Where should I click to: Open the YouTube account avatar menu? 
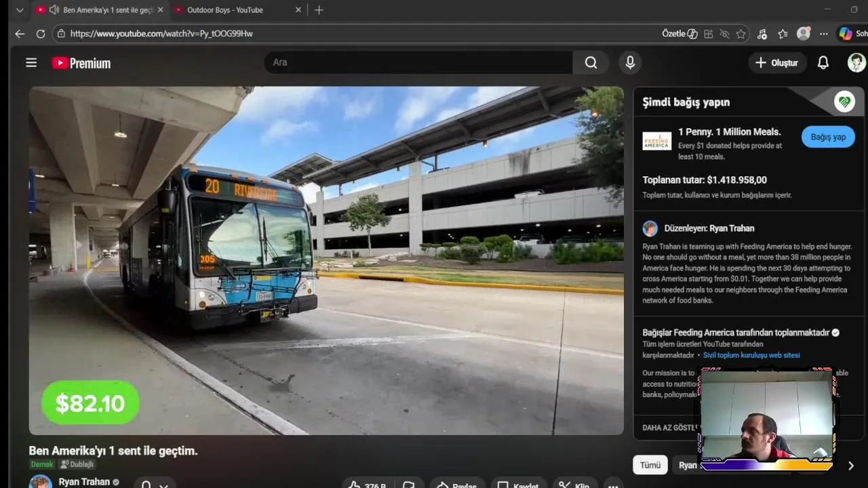(x=856, y=62)
